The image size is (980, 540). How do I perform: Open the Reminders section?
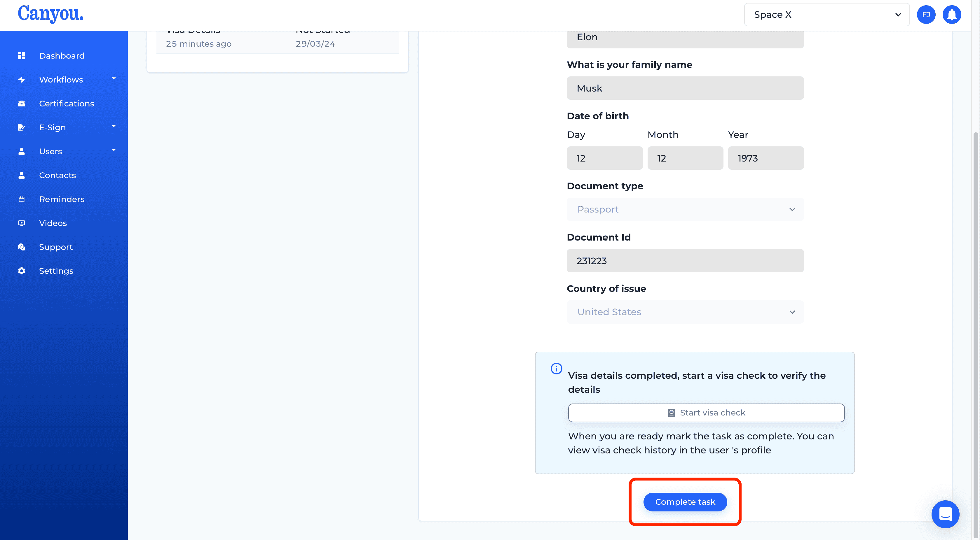coord(62,199)
